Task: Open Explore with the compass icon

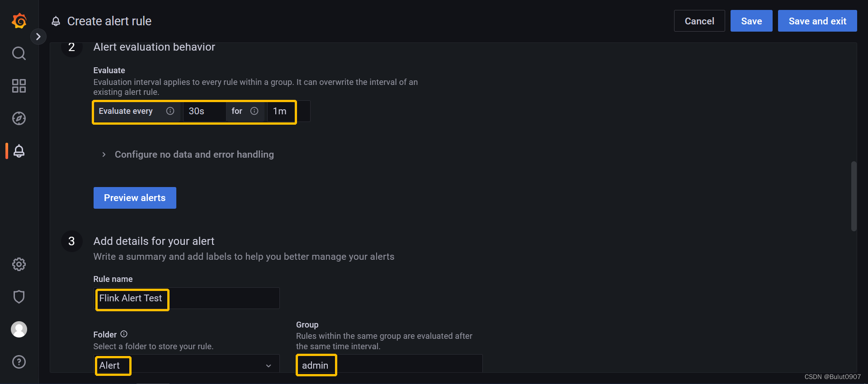Action: click(x=19, y=118)
